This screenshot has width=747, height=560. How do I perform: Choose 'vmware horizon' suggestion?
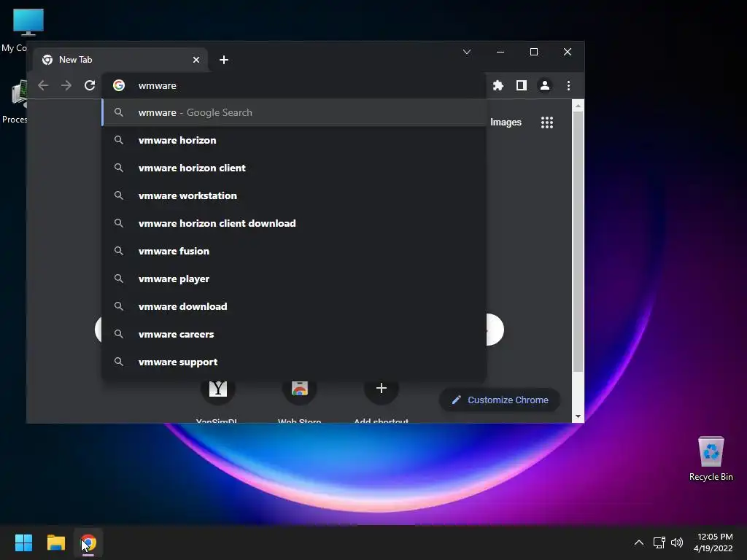tap(294, 140)
